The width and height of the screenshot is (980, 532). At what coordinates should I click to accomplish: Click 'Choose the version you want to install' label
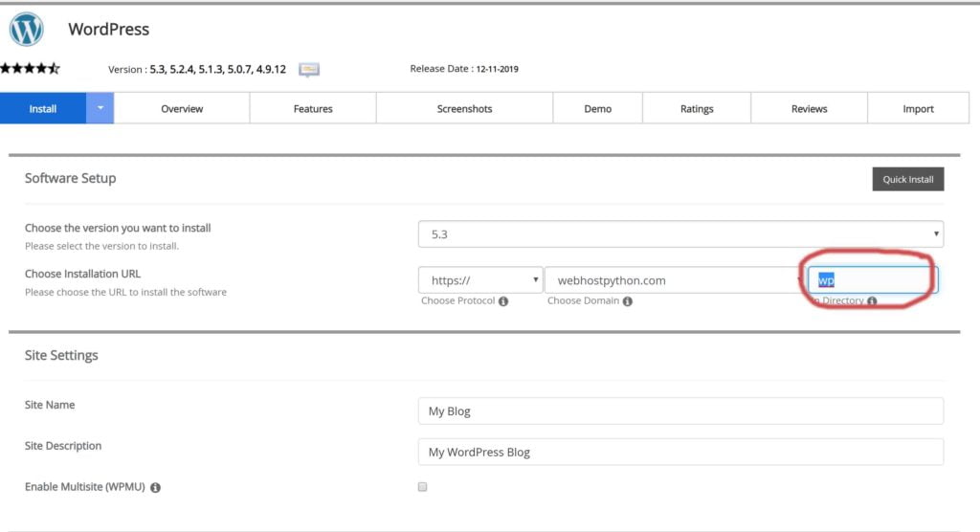click(x=118, y=228)
